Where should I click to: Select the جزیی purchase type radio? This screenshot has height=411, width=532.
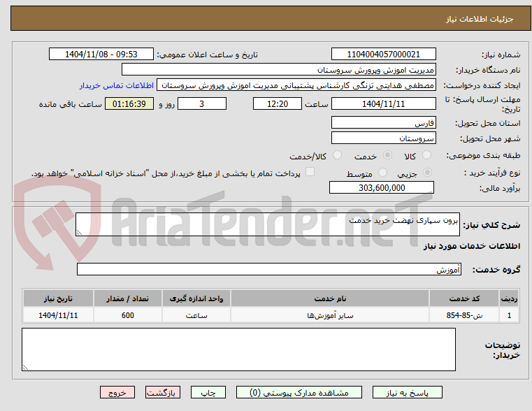(x=427, y=173)
